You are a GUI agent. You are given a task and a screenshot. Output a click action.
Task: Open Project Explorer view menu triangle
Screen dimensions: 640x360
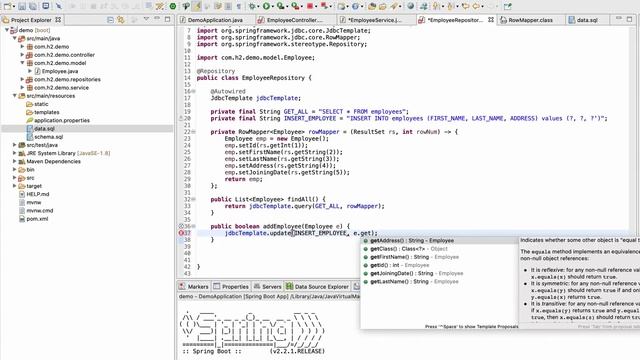tap(146, 19)
